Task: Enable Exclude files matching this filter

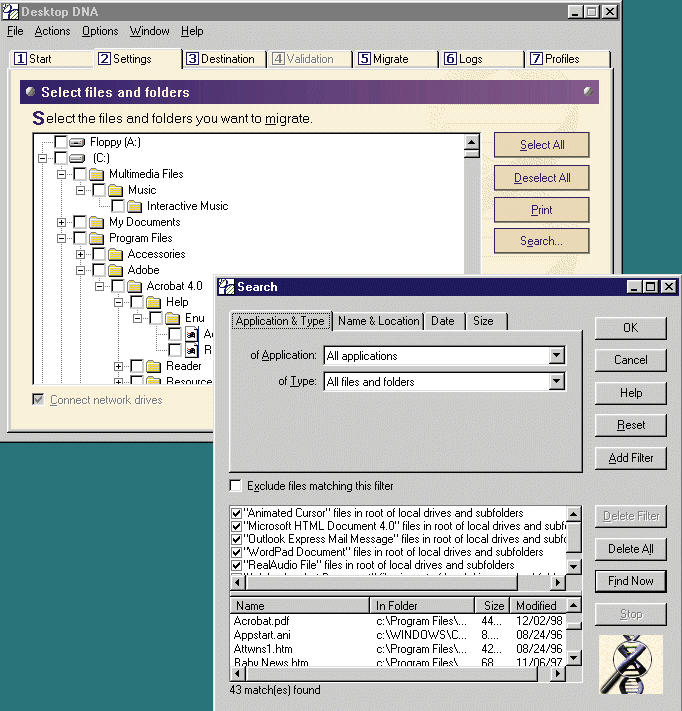Action: point(236,486)
